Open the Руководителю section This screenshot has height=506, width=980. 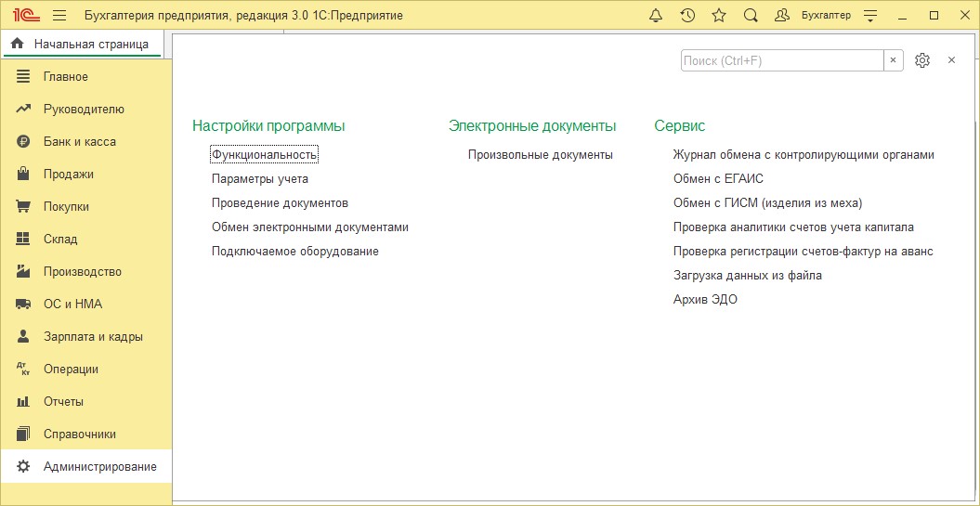point(84,110)
